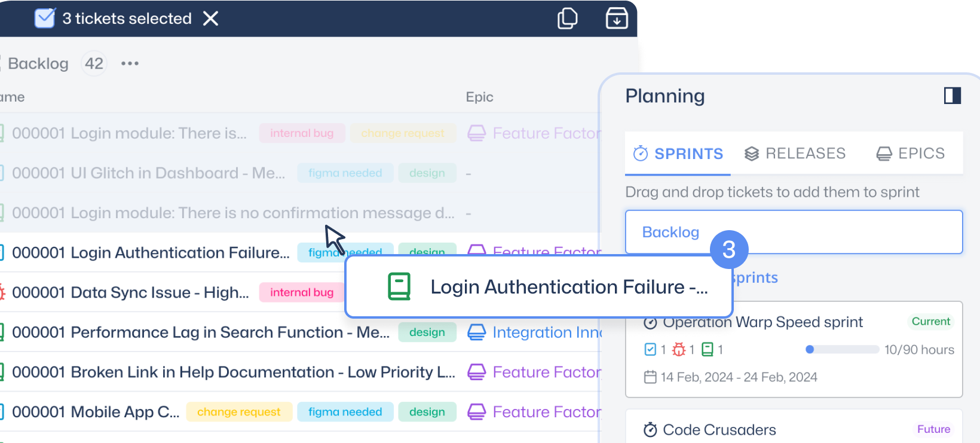Click the stopwatch icon on the SPRINTS tab

coord(641,154)
